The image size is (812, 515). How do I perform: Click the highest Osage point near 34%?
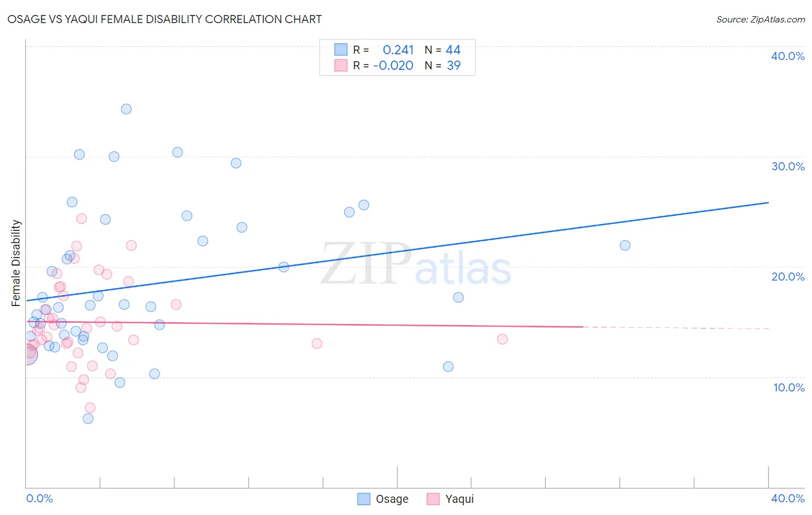(x=126, y=109)
